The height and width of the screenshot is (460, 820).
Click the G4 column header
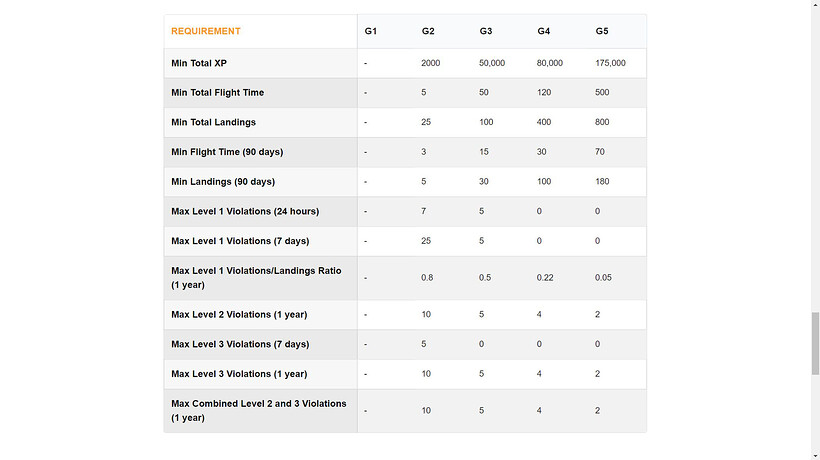pos(543,31)
